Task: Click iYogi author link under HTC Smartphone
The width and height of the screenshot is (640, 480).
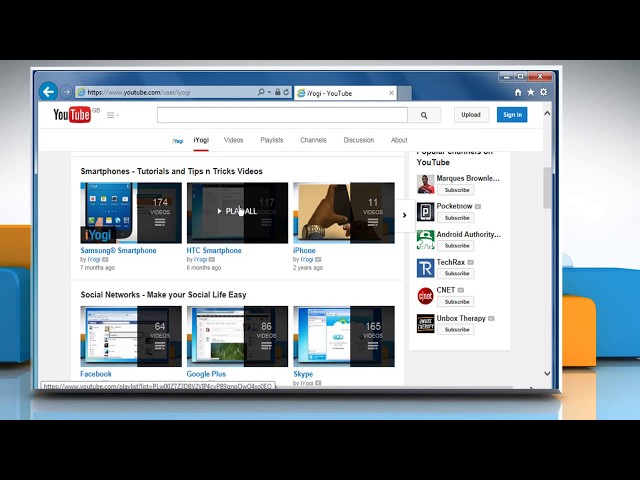Action: tap(200, 260)
